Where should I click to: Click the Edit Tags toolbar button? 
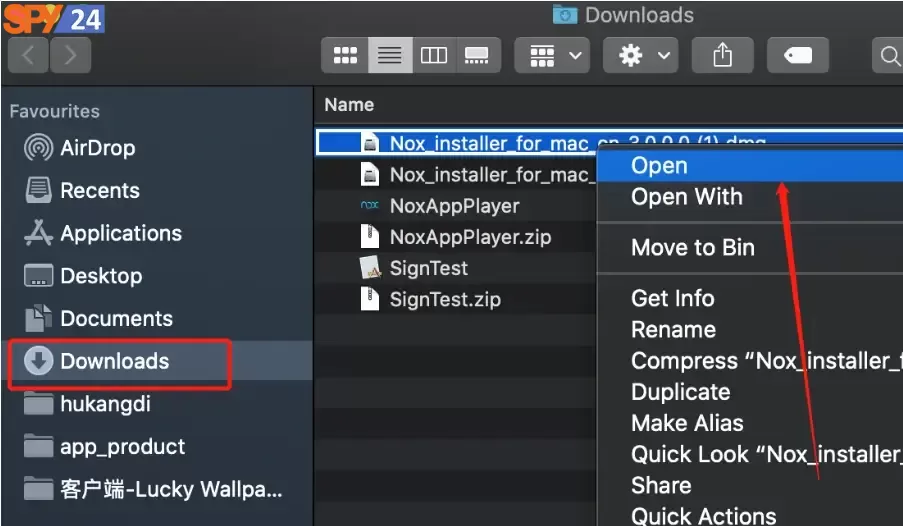[x=798, y=55]
